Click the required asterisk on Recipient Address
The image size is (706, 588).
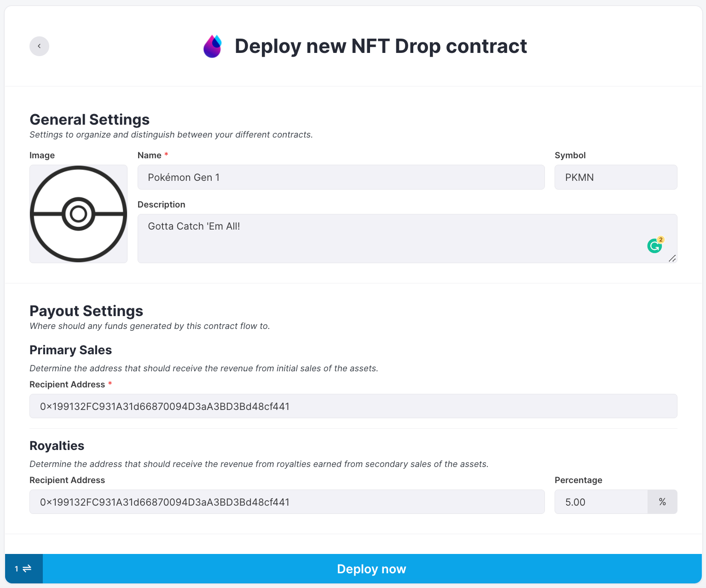tap(110, 384)
